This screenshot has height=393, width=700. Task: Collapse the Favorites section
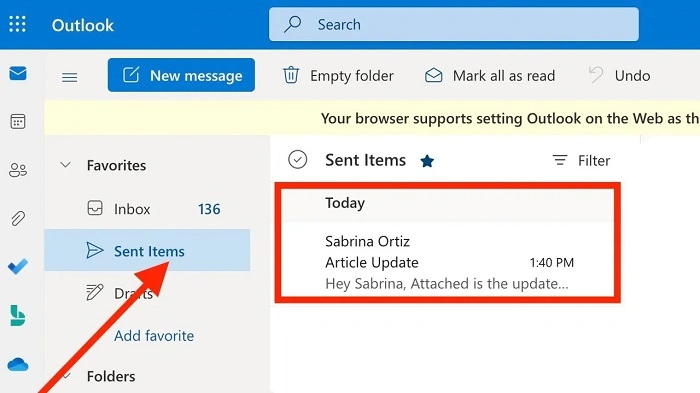[66, 165]
